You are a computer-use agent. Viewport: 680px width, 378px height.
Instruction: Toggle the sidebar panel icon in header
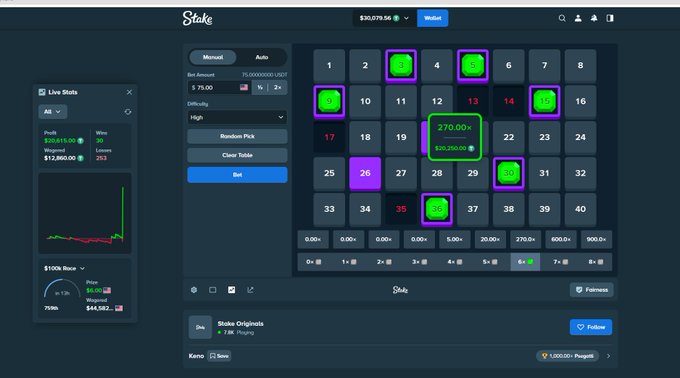click(x=610, y=18)
